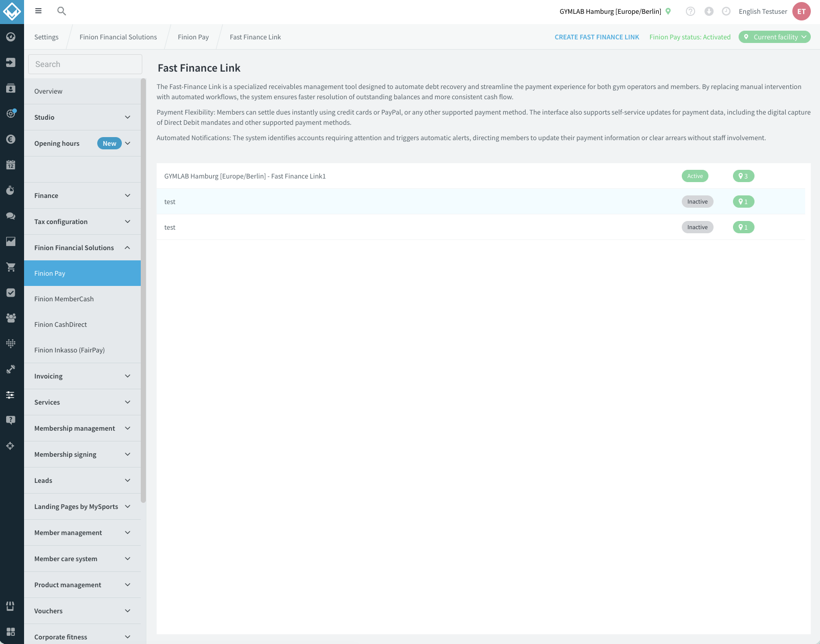Open the Current facility dropdown

click(x=774, y=37)
